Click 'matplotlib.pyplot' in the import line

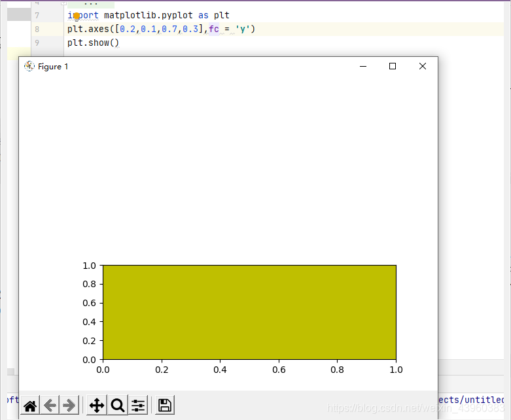149,15
